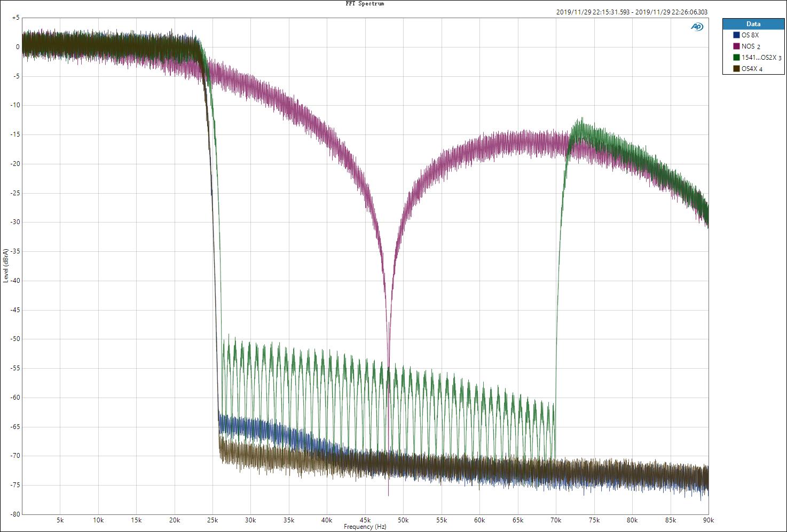Click the '-10' level tick label

click(15, 105)
